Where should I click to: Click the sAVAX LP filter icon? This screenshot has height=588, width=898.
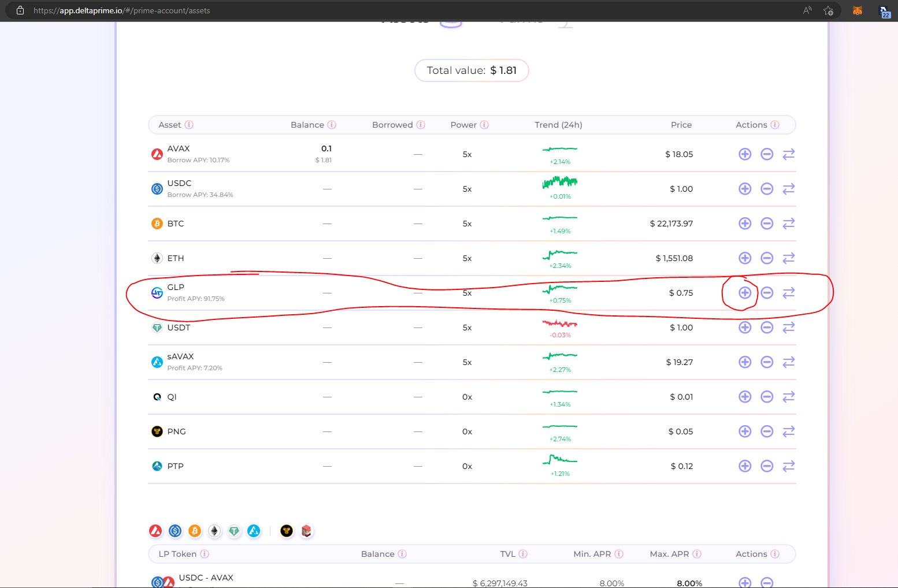[253, 531]
